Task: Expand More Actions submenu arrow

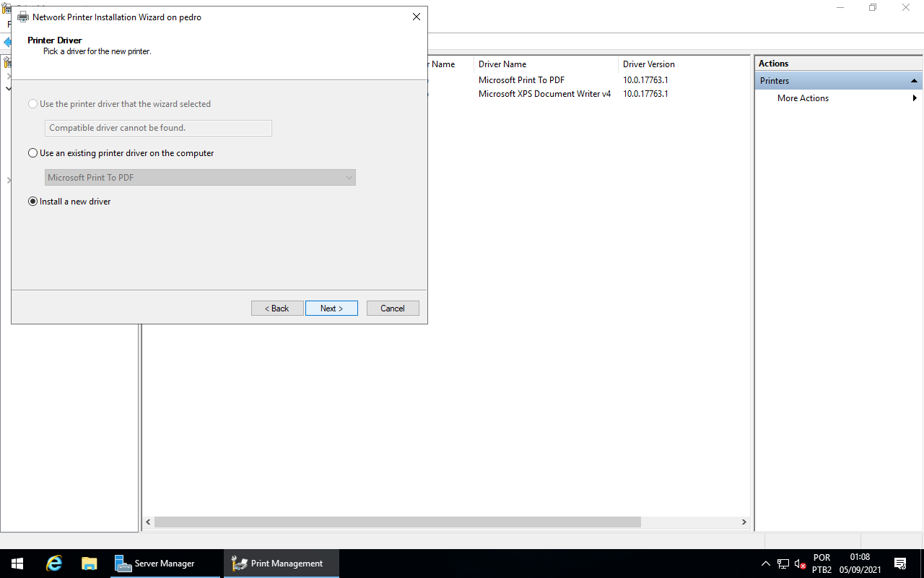Action: 915,98
